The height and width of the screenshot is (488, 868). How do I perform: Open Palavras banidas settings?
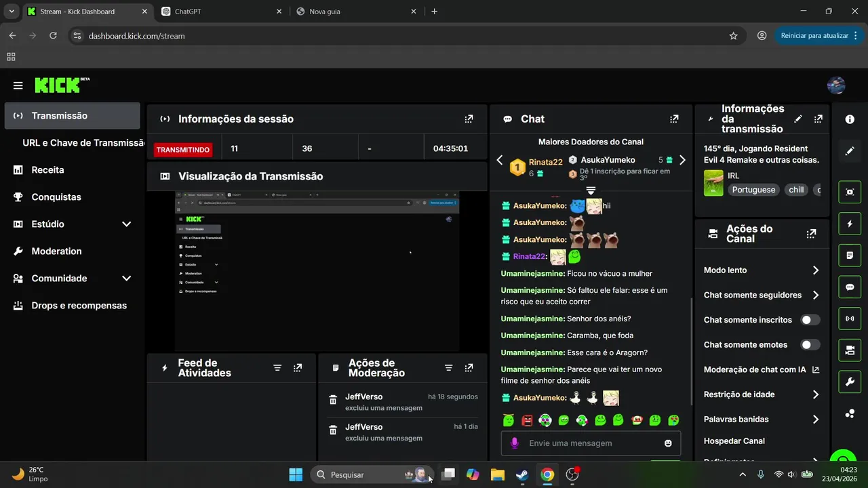coord(762,420)
